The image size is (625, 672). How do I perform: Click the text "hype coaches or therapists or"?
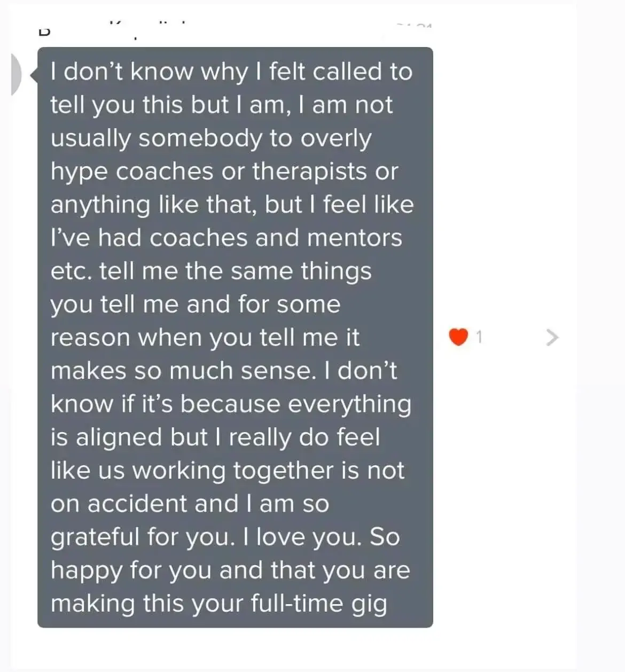coord(224,171)
